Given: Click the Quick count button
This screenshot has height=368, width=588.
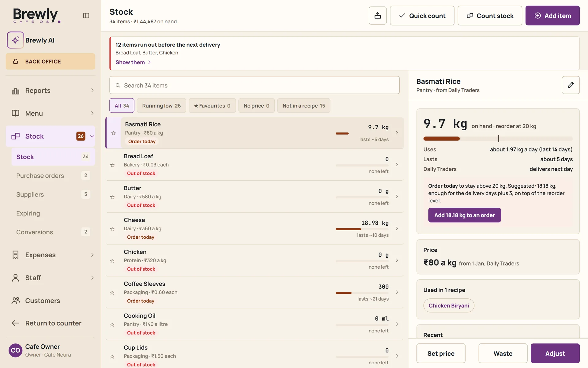Looking at the screenshot, I should tap(422, 16).
